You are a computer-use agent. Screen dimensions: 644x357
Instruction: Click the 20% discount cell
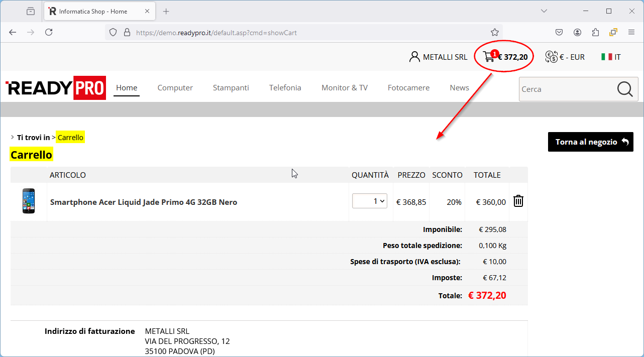[x=454, y=202]
